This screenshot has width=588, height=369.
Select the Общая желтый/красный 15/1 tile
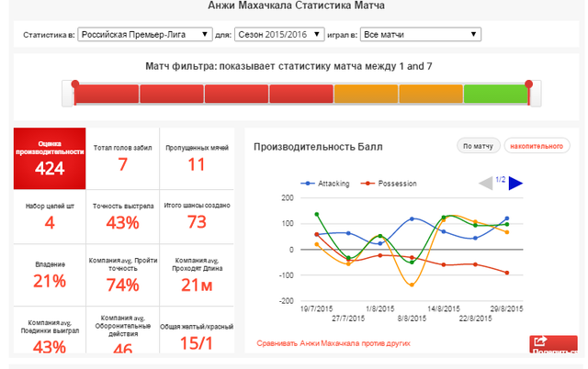[197, 330]
